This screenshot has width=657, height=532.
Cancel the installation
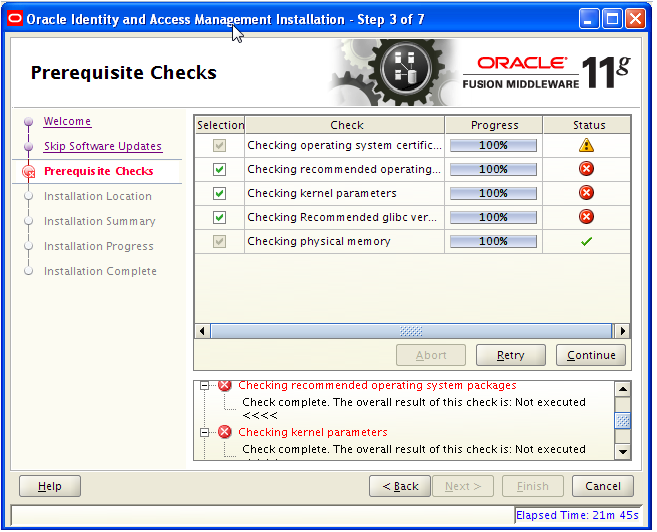click(603, 486)
